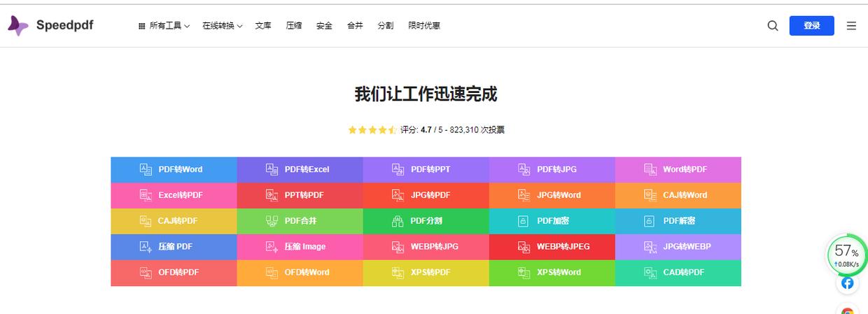The image size is (868, 314).
Task: Click the CAJ转PDF tile icon
Action: coord(146,221)
